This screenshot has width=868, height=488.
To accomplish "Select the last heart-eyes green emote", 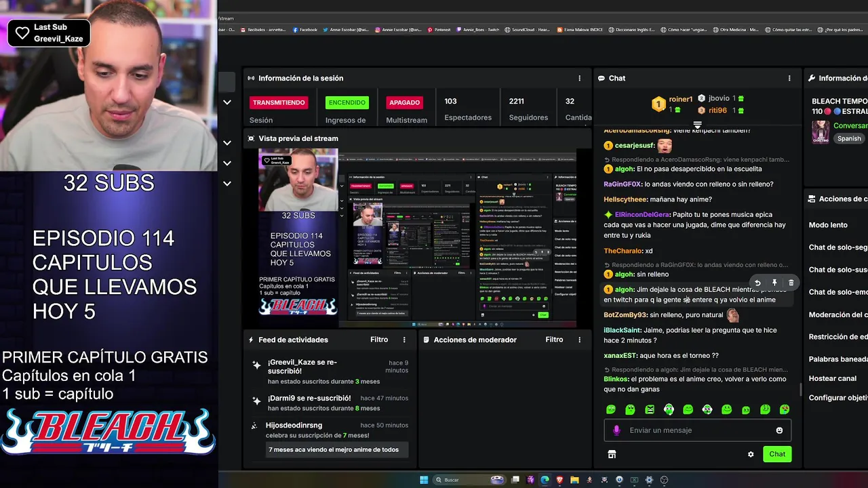I will click(785, 409).
